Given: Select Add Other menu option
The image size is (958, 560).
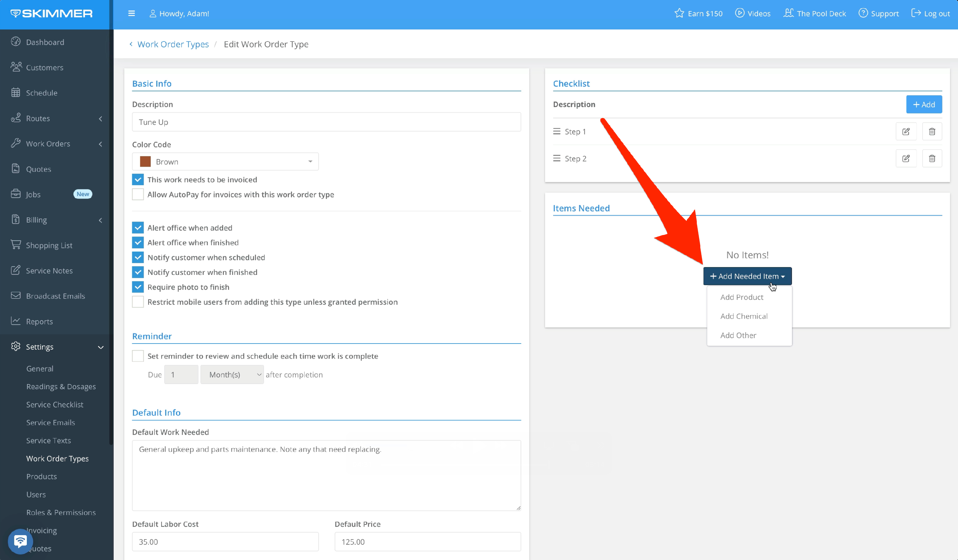Looking at the screenshot, I should click(738, 335).
